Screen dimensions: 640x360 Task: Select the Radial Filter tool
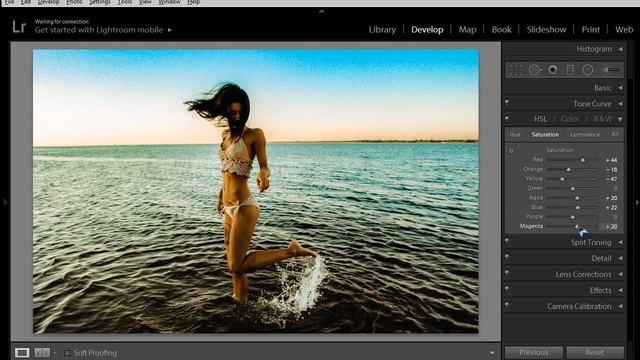click(587, 70)
